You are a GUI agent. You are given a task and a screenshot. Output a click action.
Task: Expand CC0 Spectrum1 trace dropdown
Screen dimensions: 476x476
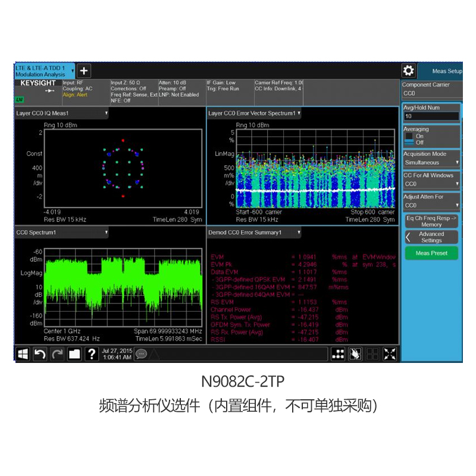point(107,232)
